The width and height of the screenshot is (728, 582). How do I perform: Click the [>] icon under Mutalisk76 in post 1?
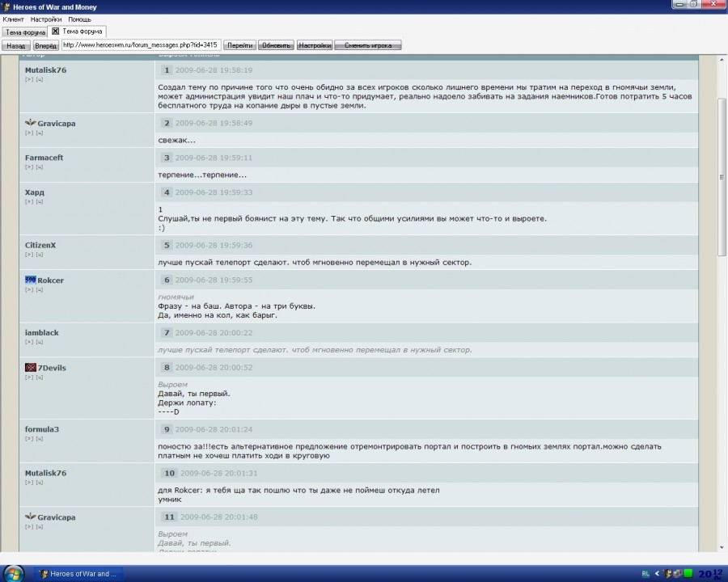pos(29,79)
